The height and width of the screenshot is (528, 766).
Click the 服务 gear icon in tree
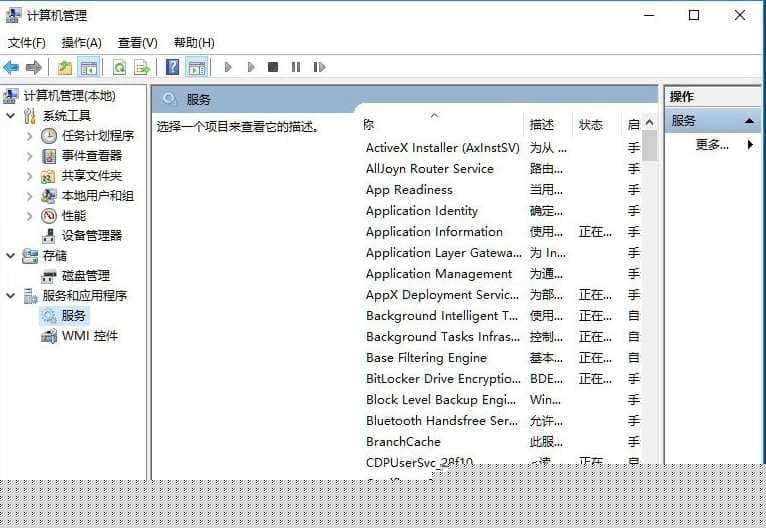[49, 316]
